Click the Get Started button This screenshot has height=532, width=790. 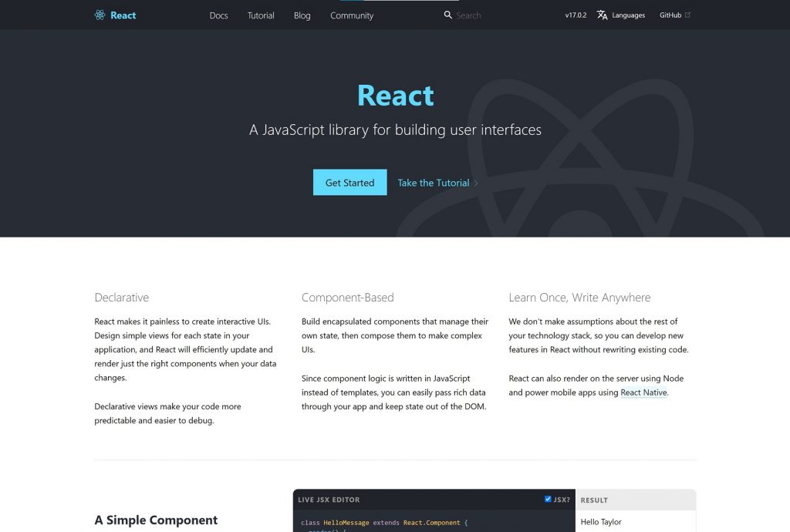coord(350,182)
